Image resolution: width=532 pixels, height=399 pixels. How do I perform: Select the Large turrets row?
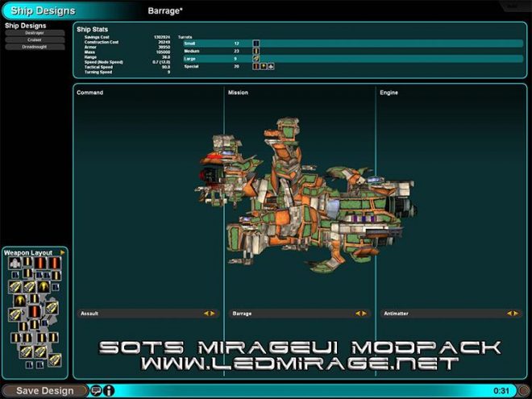353,59
